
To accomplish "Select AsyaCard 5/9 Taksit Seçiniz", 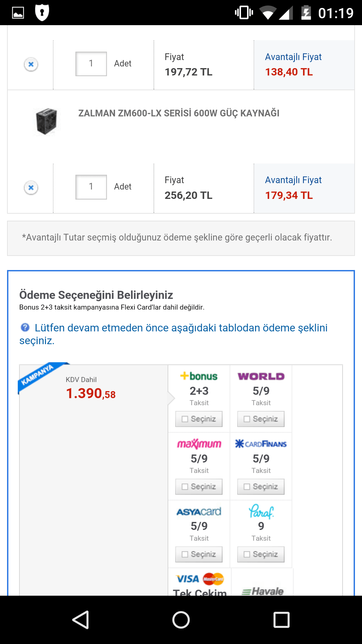I will coord(199,554).
